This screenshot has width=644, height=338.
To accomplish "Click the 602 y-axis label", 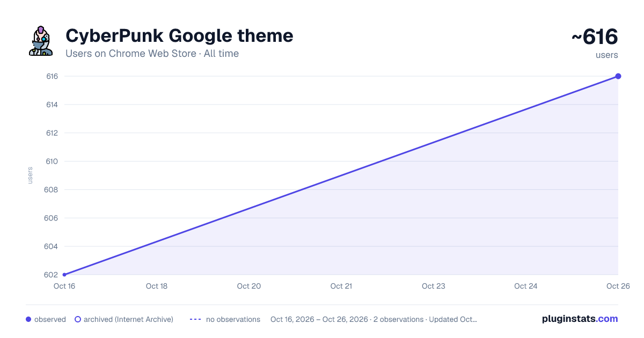I will [52, 275].
